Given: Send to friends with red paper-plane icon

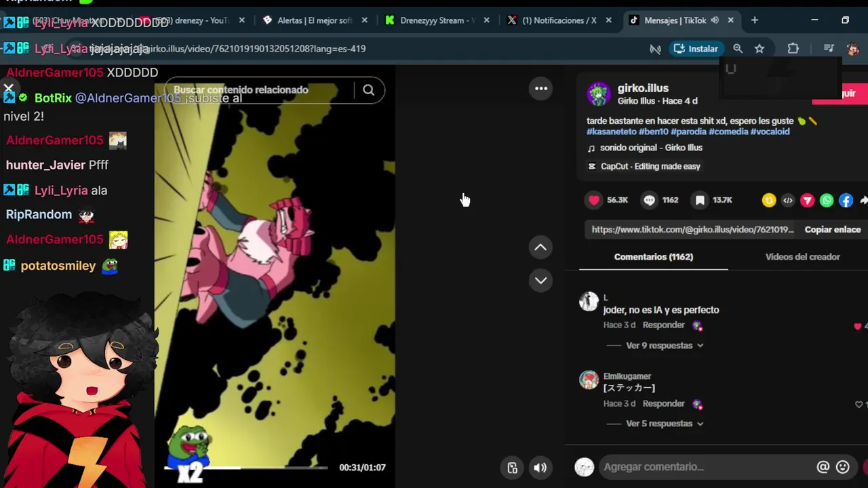Looking at the screenshot, I should [x=807, y=200].
